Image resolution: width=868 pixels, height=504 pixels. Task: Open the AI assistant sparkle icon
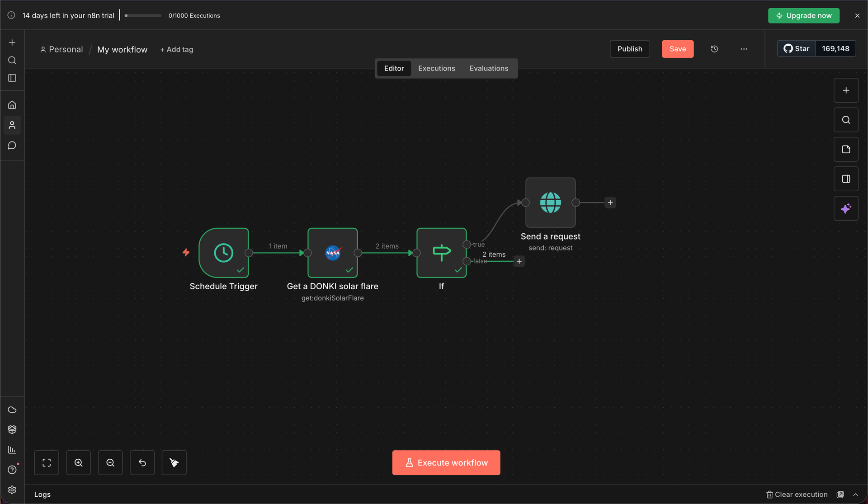[846, 208]
